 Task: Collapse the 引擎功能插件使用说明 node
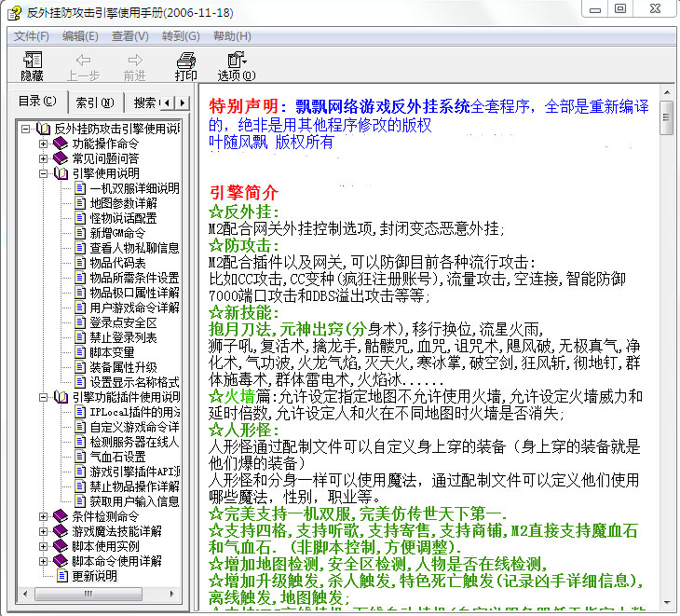(43, 397)
